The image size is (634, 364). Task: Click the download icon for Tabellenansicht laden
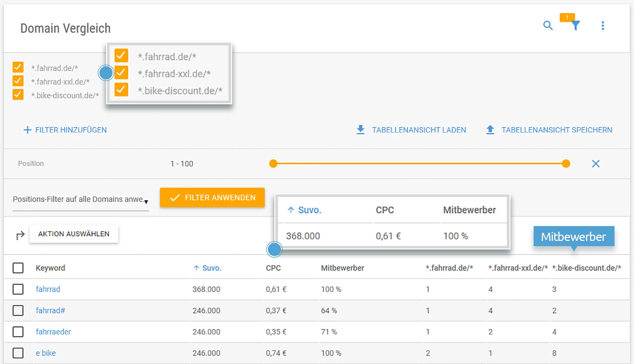point(361,130)
